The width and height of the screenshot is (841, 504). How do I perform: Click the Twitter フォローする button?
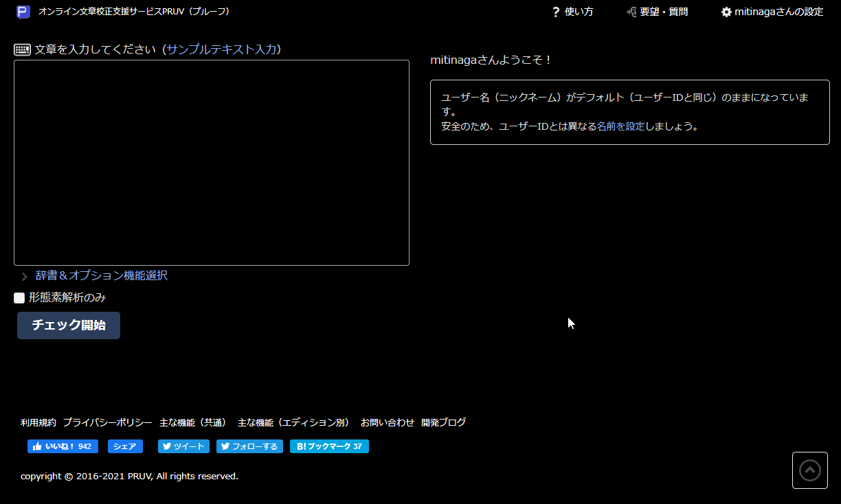point(249,446)
